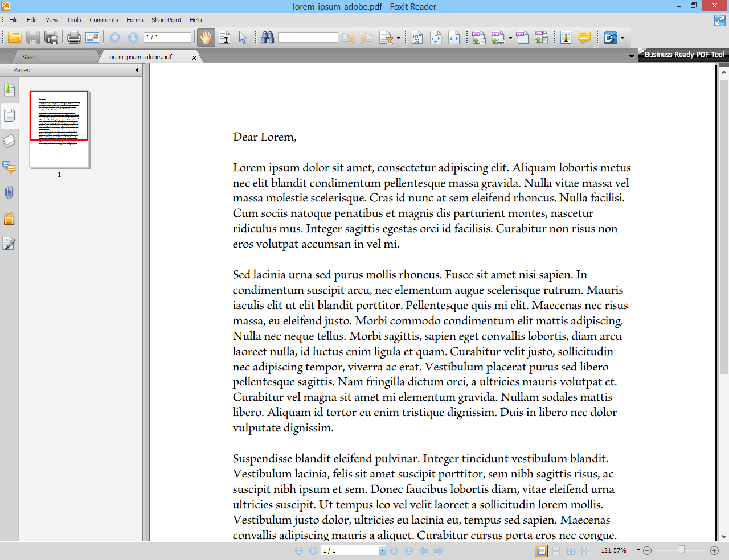Set zoom to actual size 100%
729x560 pixels.
(417, 38)
